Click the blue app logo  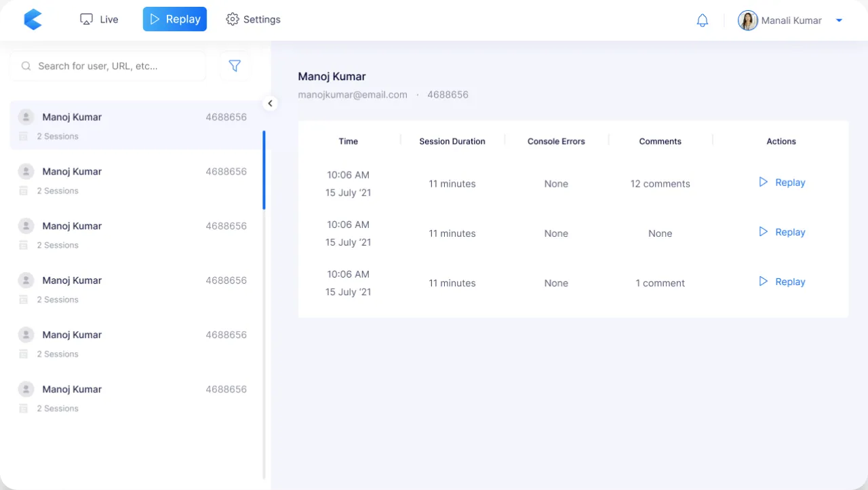pos(33,20)
